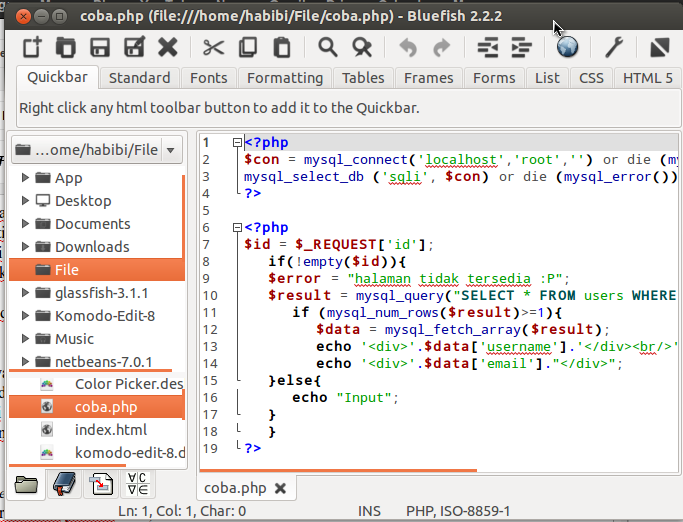The image size is (683, 522).
Task: Expand the glassfish-3.1.1 folder
Action: pos(25,293)
